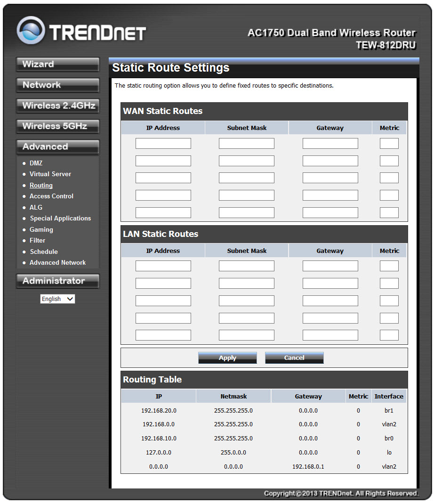Focus first LAN route Gateway field
Viewport: 434px width, 504px height.
[x=330, y=266]
